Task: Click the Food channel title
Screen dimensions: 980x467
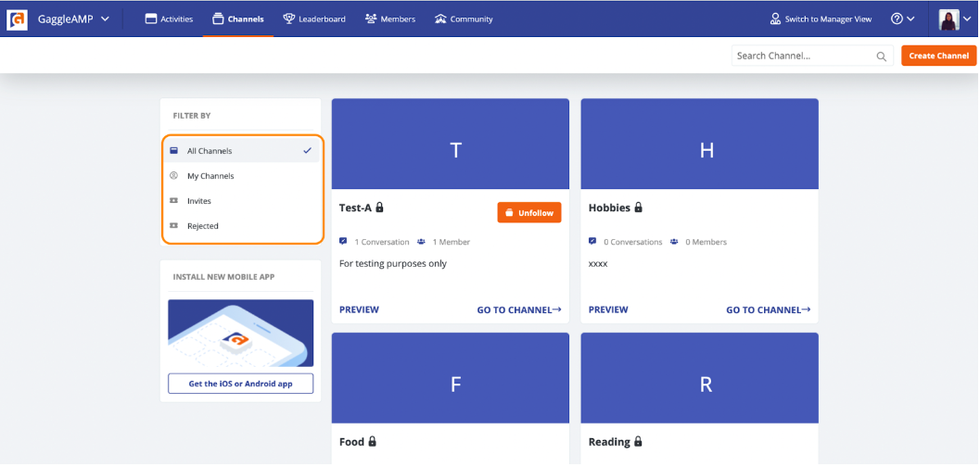Action: pos(352,441)
